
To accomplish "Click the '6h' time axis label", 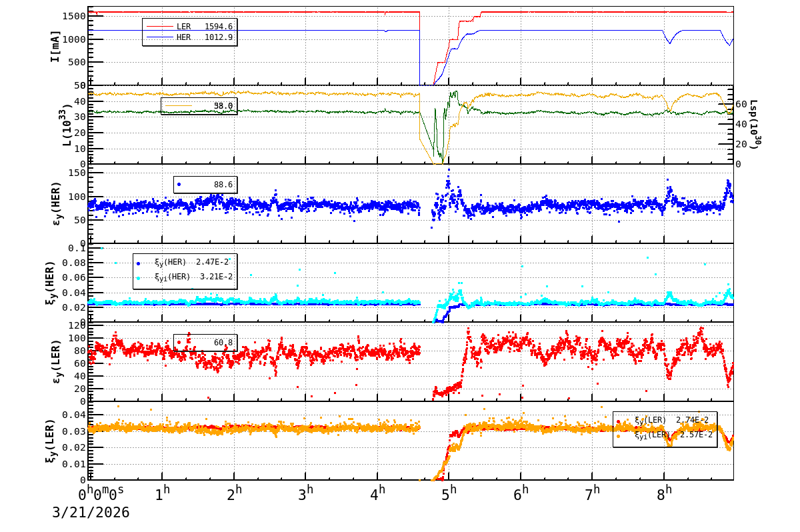I will [x=521, y=494].
